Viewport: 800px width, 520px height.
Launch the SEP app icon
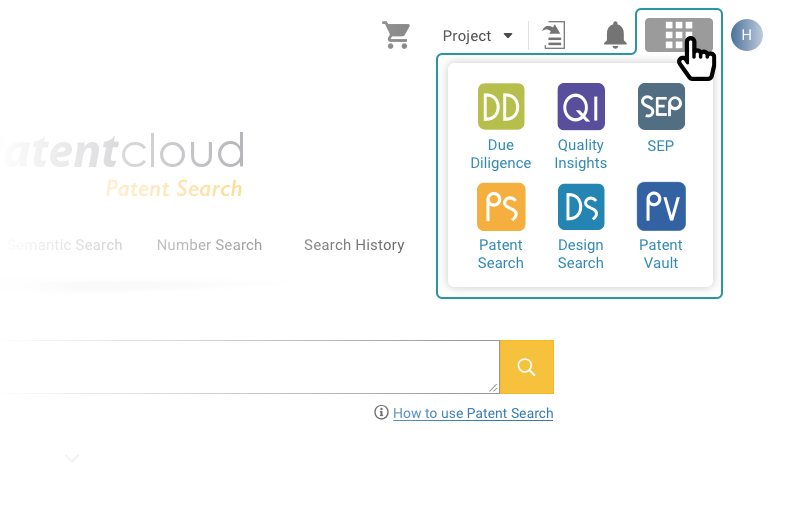pyautogui.click(x=661, y=107)
